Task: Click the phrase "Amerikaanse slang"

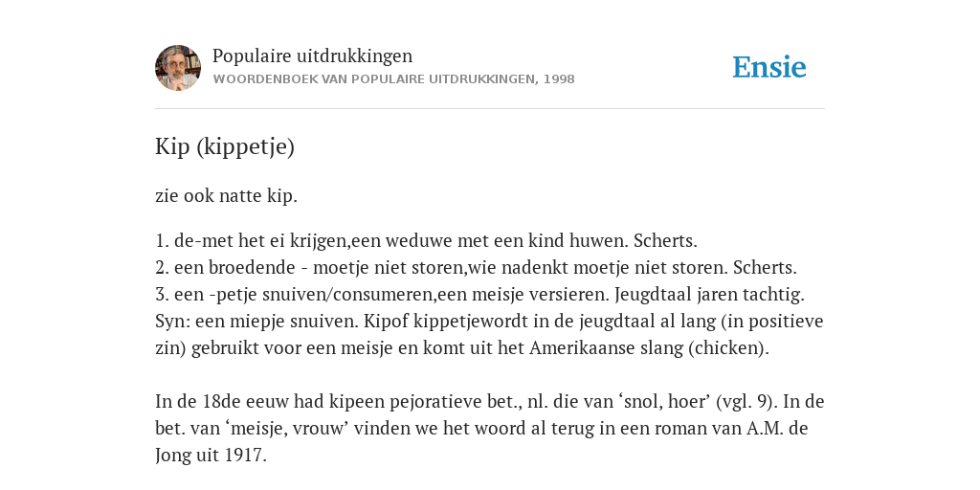Action: click(606, 347)
